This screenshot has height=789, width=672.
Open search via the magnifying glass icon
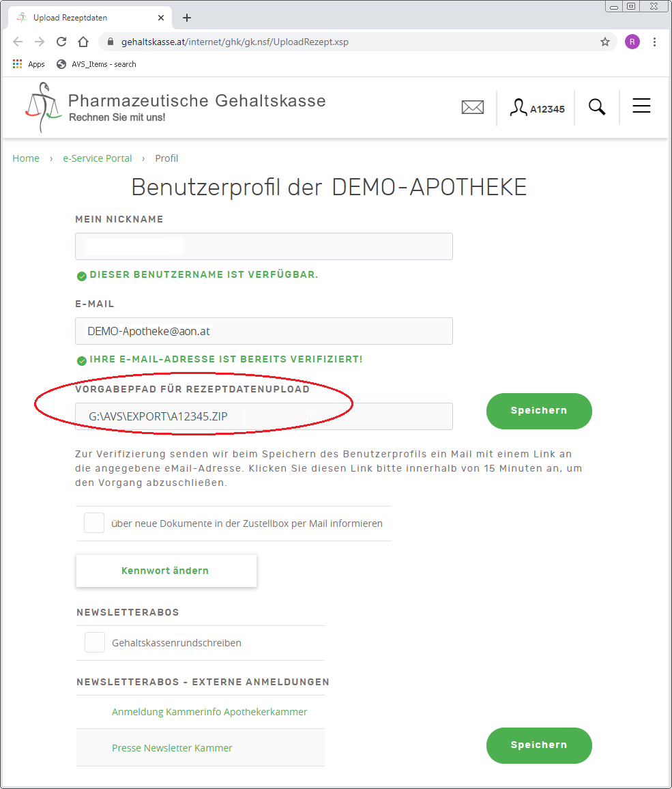pyautogui.click(x=596, y=106)
